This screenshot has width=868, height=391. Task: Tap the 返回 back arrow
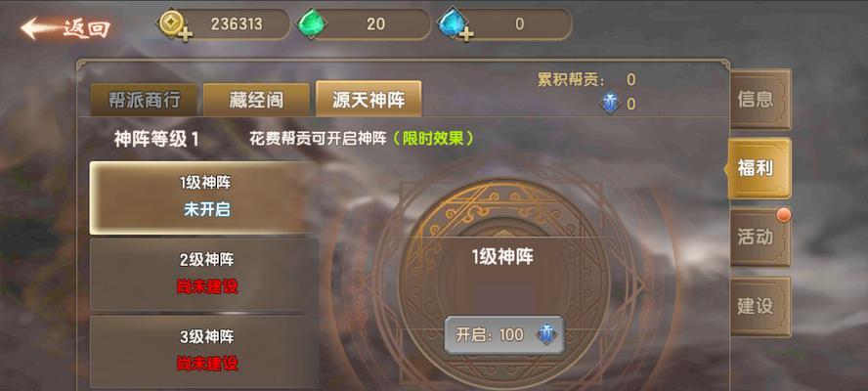pos(65,27)
